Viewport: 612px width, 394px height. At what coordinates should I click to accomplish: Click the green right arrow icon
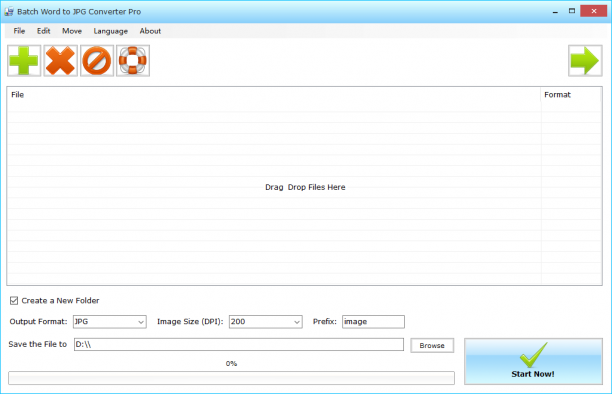[x=585, y=61]
